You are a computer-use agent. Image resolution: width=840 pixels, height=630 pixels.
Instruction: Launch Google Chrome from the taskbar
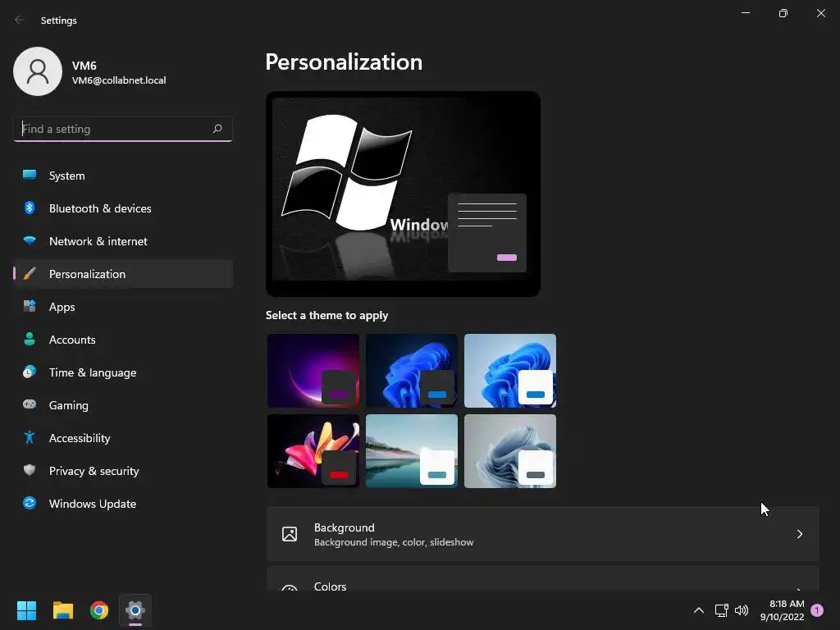99,610
